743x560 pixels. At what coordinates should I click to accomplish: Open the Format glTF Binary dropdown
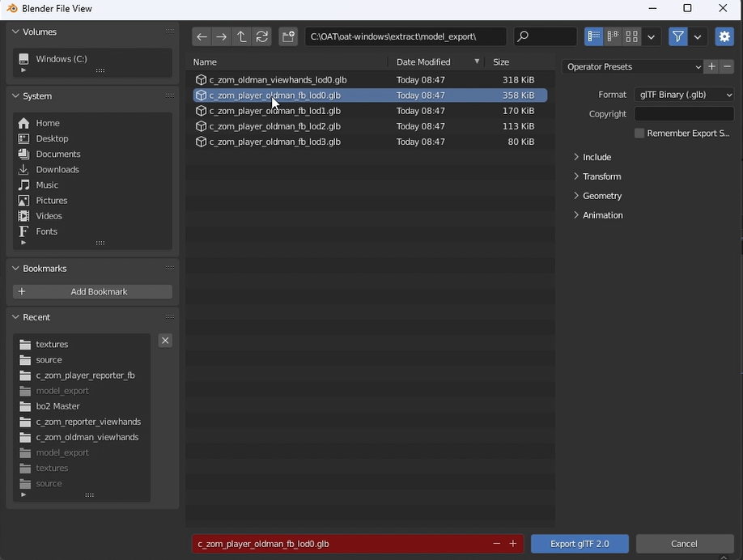[684, 95]
